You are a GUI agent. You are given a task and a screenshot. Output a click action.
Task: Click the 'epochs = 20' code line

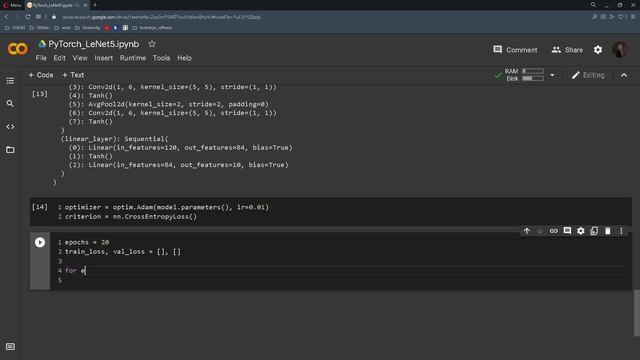tap(87, 242)
